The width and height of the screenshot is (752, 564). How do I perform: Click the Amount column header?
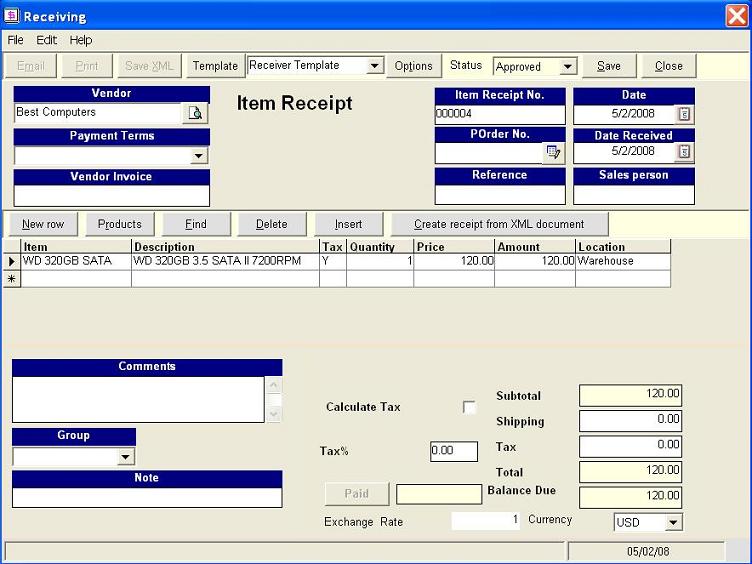pyautogui.click(x=535, y=247)
